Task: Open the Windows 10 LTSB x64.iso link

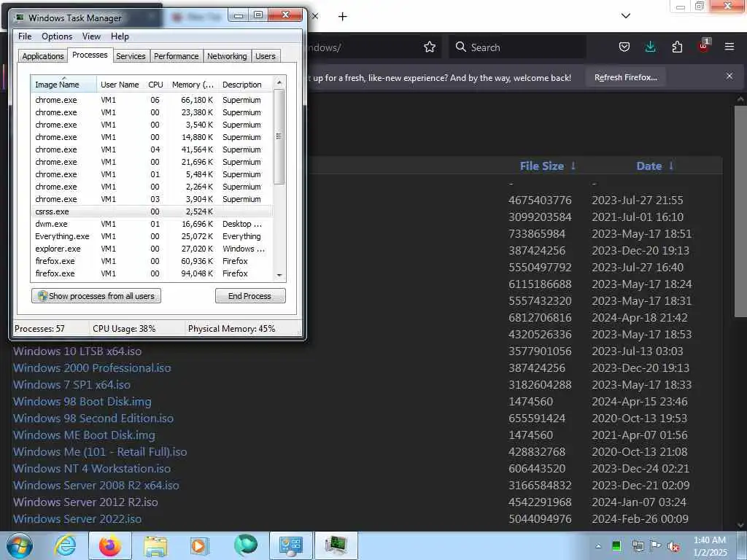Action: point(77,351)
